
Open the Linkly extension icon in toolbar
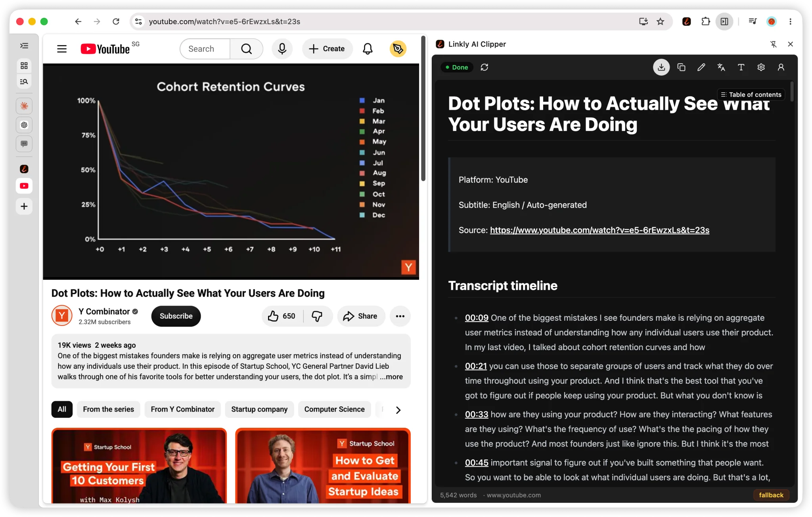[686, 21]
